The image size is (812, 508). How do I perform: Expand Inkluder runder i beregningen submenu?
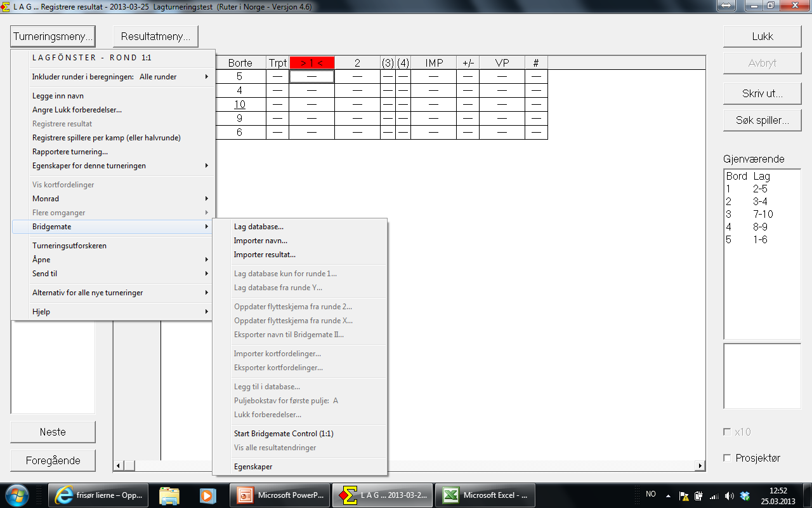[x=113, y=77]
